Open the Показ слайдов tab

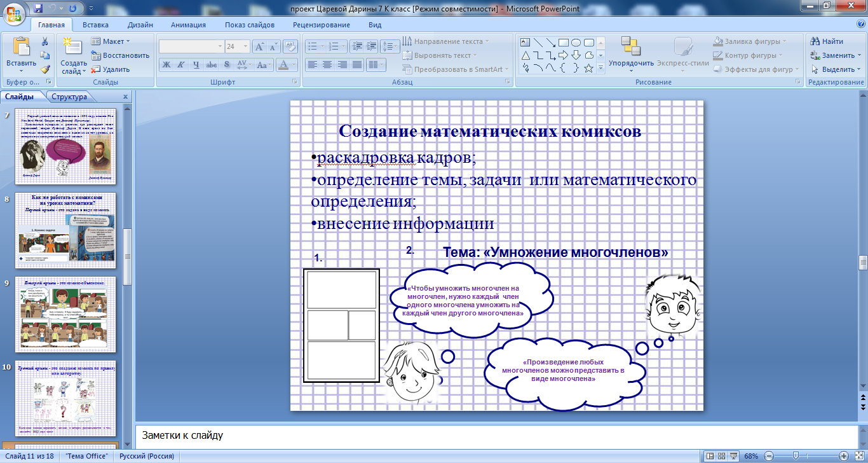(250, 25)
